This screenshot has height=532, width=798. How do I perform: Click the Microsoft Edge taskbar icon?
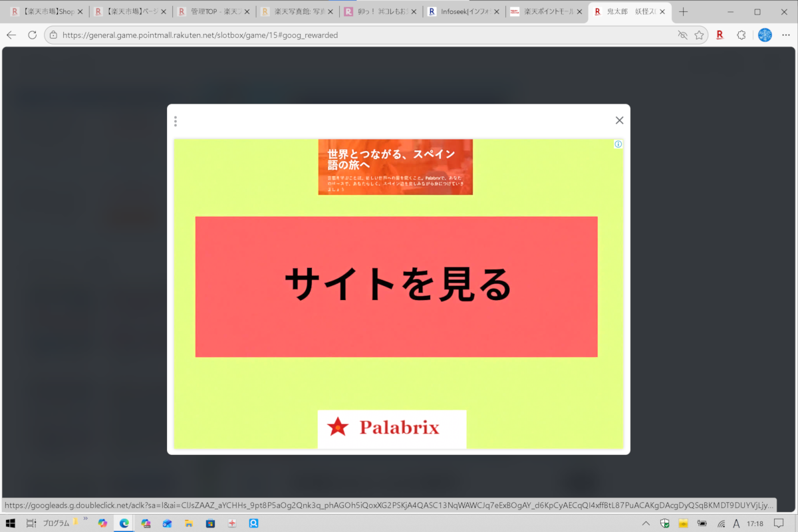point(124,523)
